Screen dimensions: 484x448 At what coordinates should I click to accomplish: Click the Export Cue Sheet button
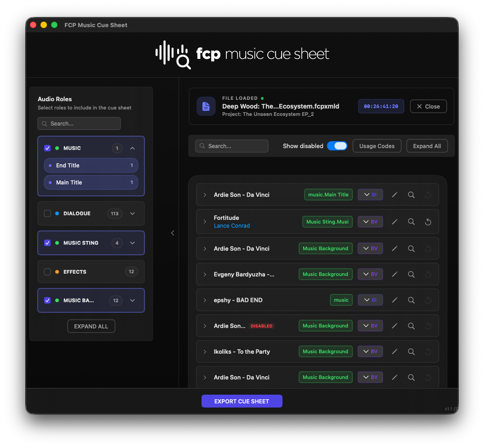[x=242, y=402]
